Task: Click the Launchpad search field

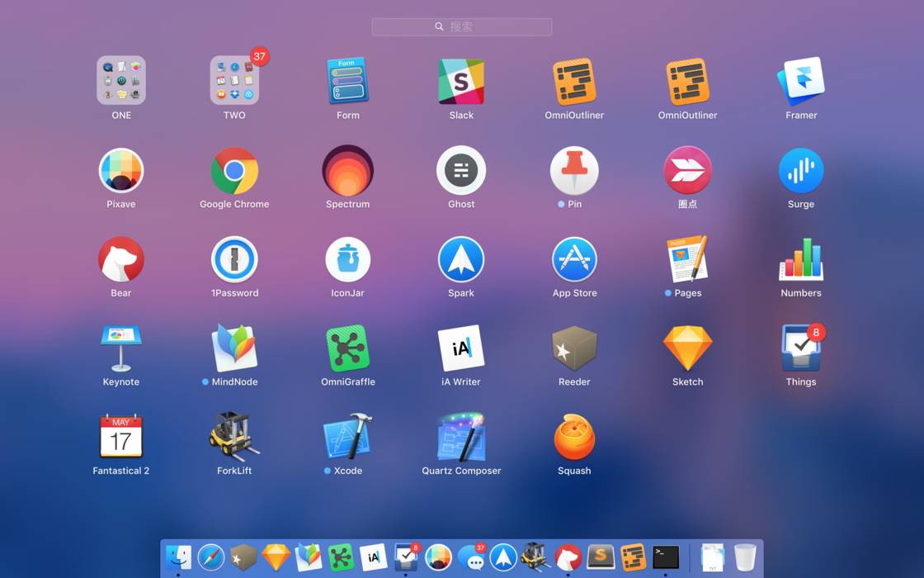Action: pyautogui.click(x=461, y=26)
